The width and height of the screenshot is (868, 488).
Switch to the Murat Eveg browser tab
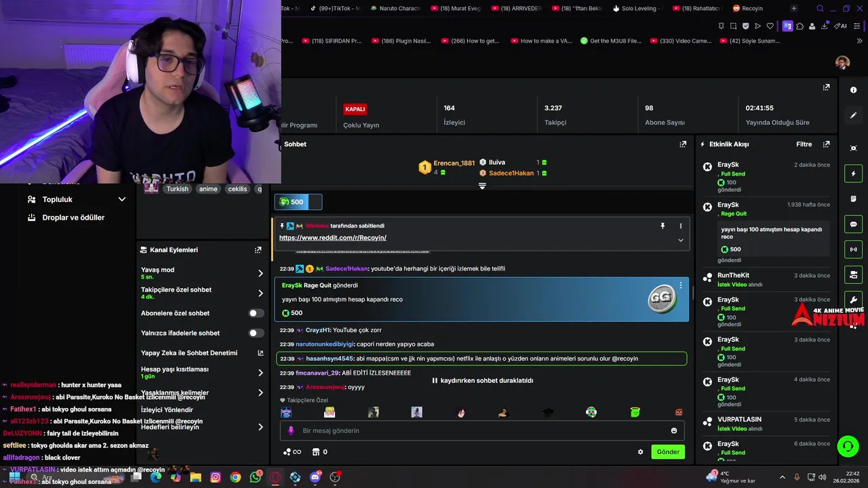click(x=455, y=8)
